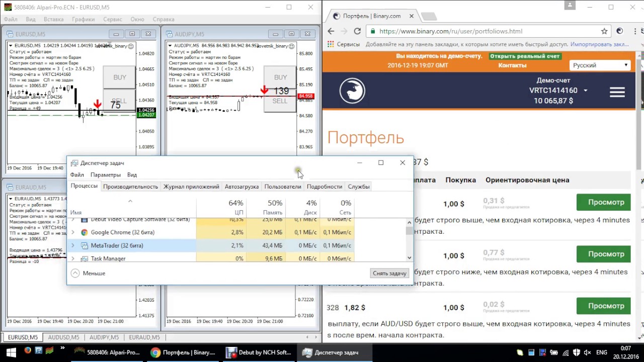Expand the Task Manager process row
This screenshot has width=644, height=362.
(73, 258)
